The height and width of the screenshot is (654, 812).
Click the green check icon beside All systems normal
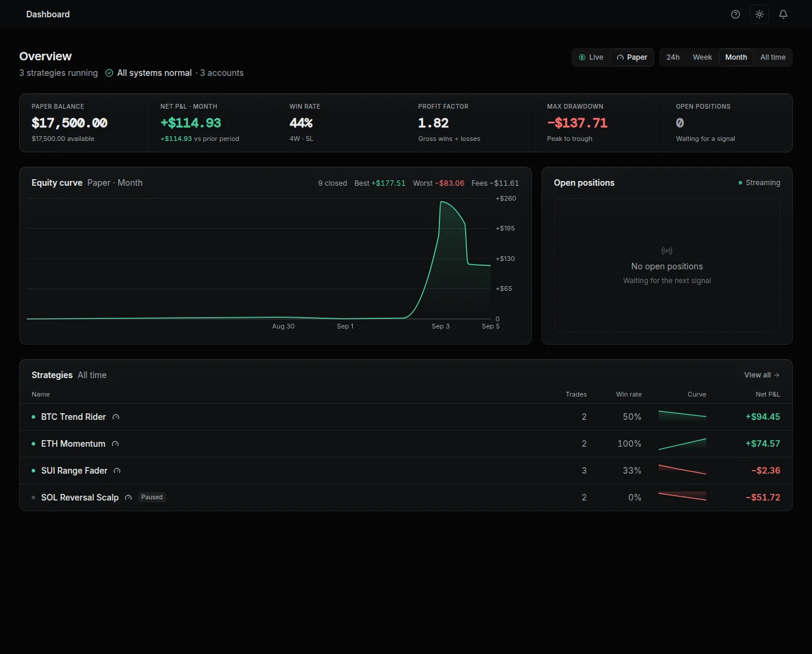click(109, 73)
